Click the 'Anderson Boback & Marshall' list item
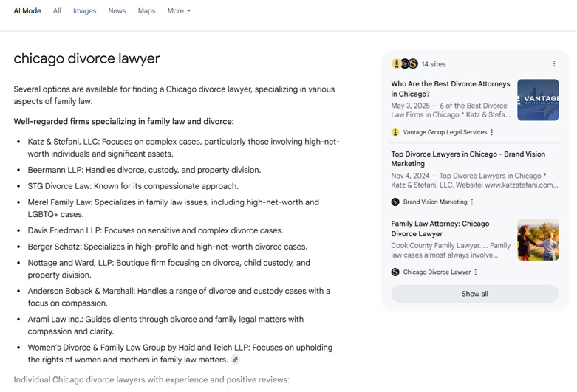Image resolution: width=577 pixels, height=392 pixels. point(179,297)
